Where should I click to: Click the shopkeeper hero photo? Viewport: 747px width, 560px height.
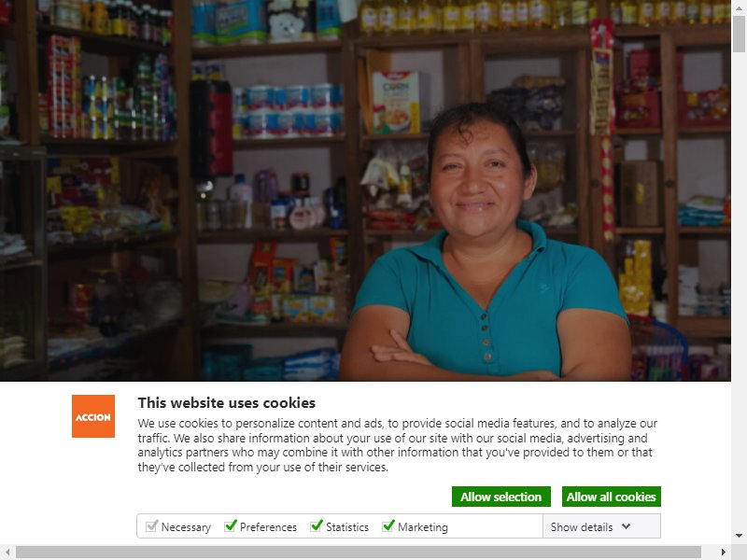click(x=365, y=190)
